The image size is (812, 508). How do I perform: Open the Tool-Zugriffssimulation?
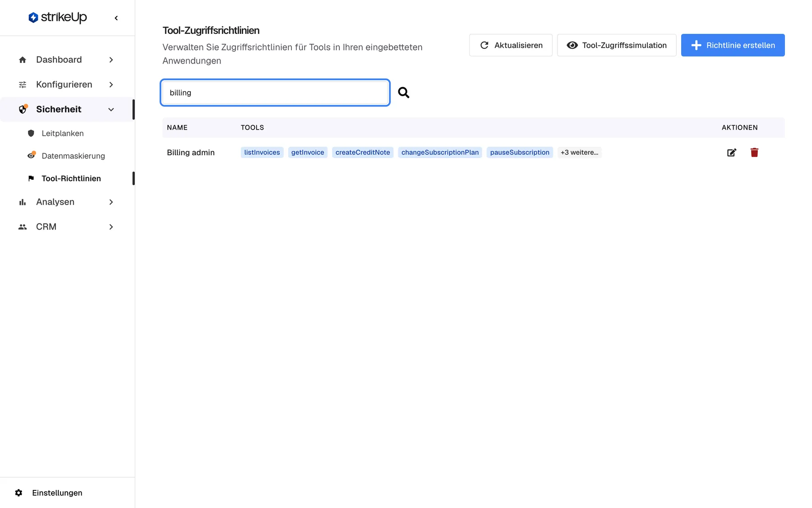(x=617, y=45)
